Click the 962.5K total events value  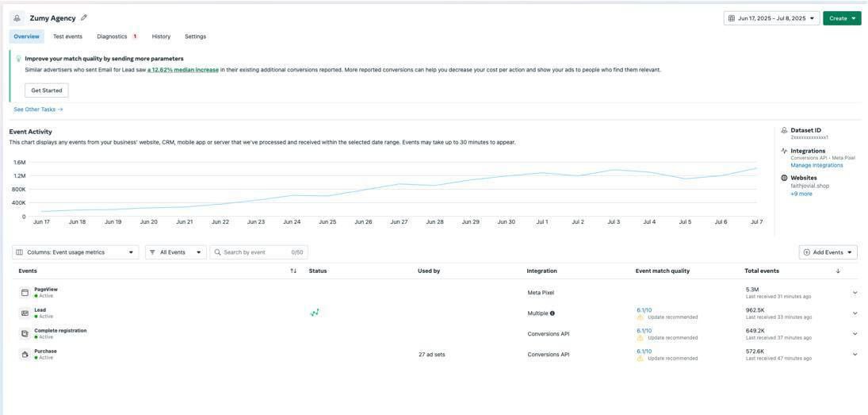pyautogui.click(x=755, y=310)
